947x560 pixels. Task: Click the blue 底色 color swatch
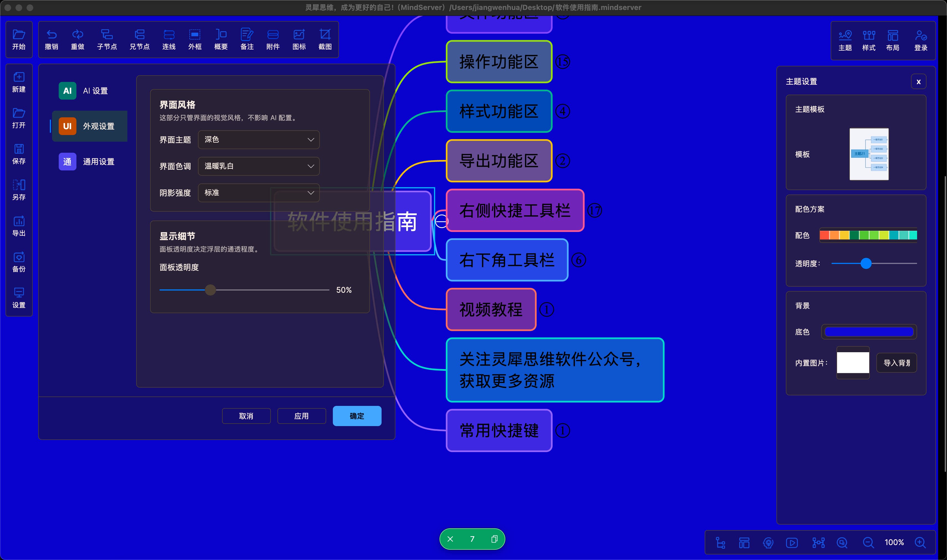tap(869, 332)
